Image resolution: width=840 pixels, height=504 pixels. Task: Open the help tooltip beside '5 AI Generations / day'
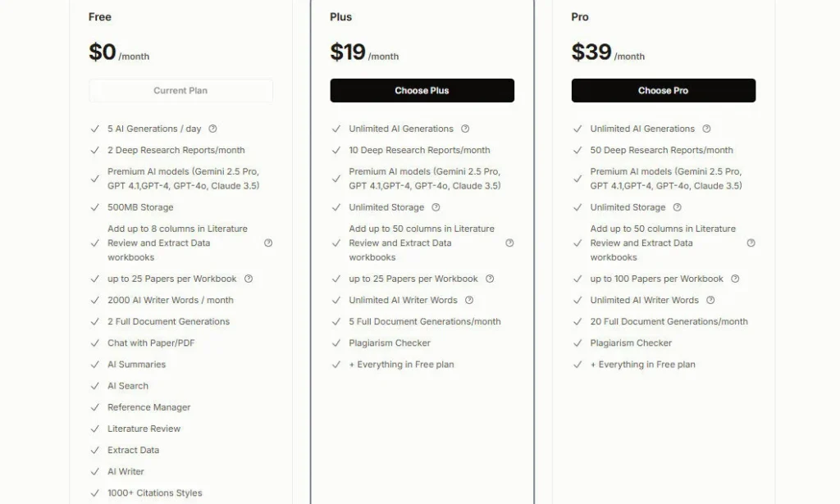212,129
